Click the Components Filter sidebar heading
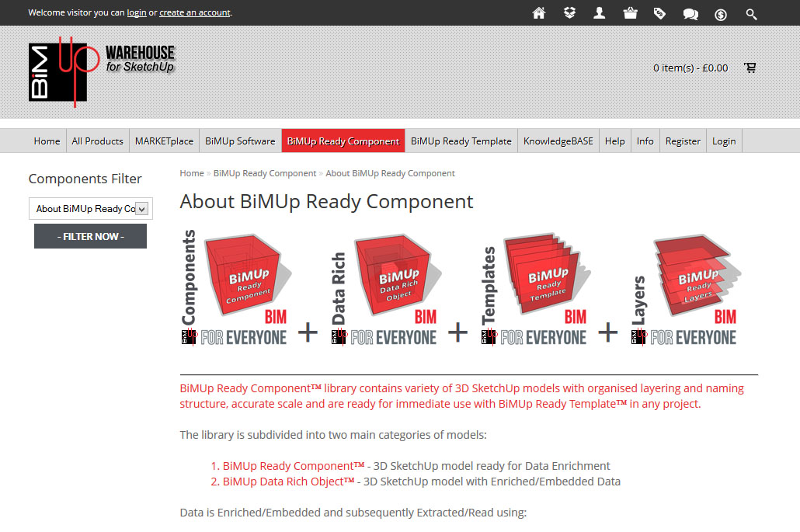The height and width of the screenshot is (532, 800). pyautogui.click(x=85, y=179)
